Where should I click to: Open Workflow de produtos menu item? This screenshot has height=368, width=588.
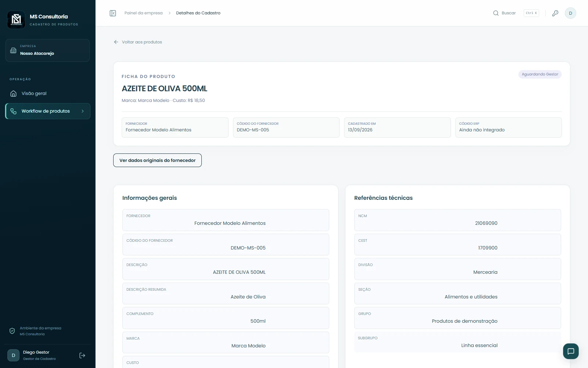coord(48,111)
